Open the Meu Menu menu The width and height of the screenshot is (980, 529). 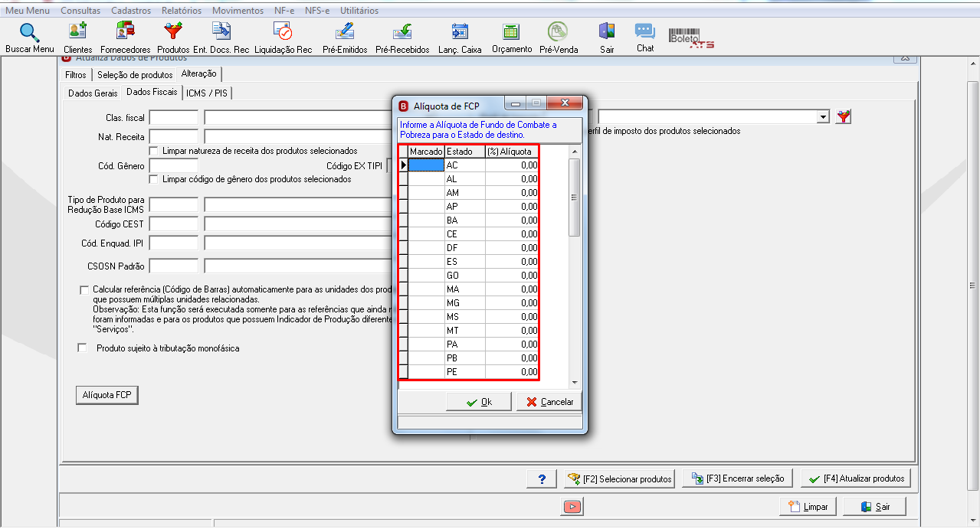point(28,11)
